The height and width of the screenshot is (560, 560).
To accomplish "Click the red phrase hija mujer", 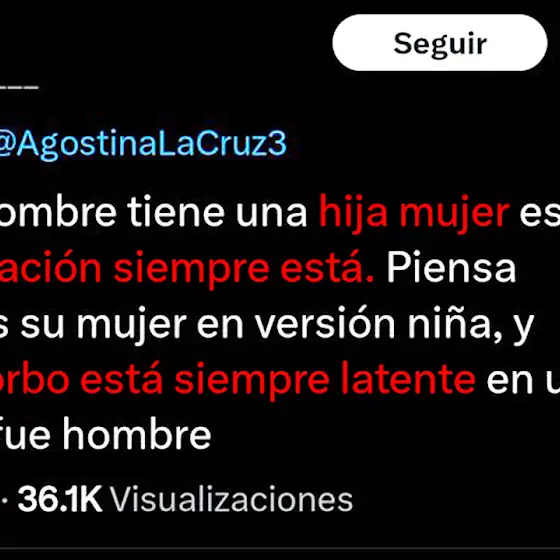I will pos(414,213).
